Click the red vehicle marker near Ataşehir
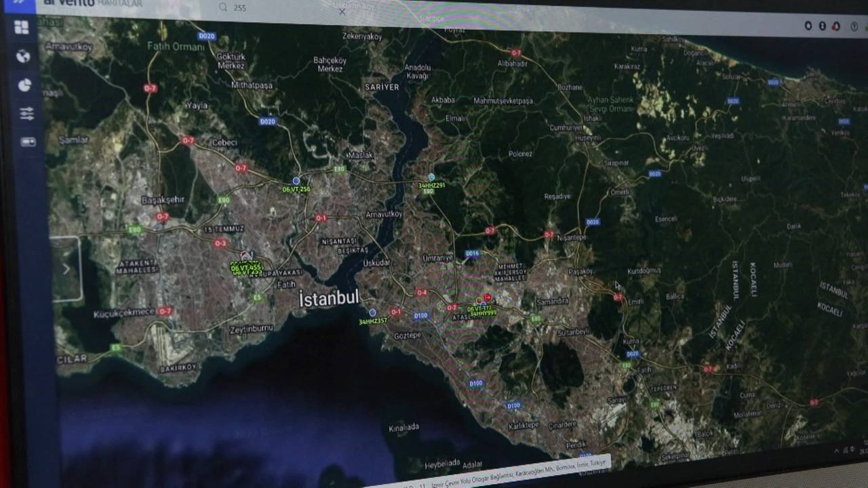 click(487, 298)
